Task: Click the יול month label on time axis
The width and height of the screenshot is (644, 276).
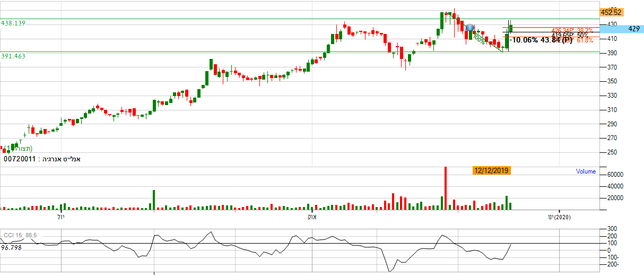Action: coord(60,217)
